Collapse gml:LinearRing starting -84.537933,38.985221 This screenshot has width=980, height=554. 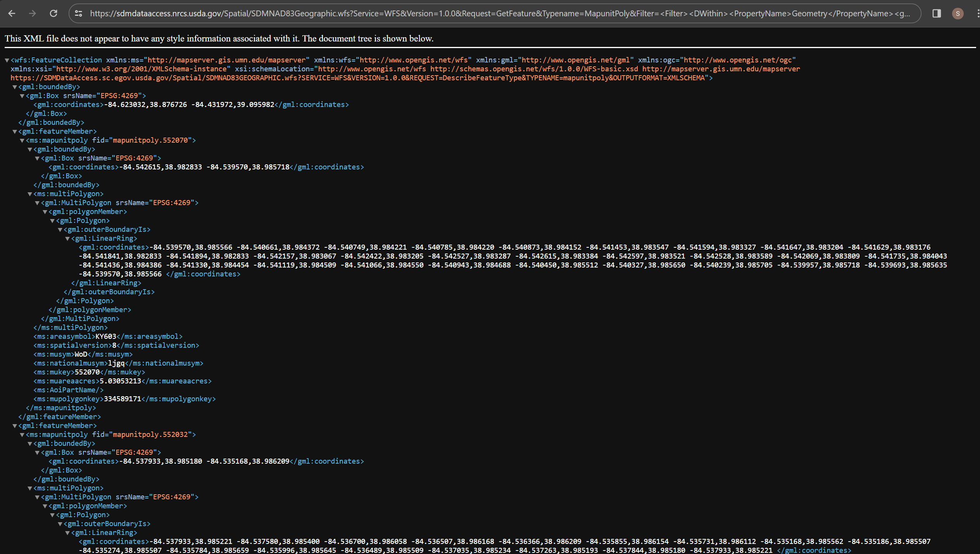(x=67, y=533)
